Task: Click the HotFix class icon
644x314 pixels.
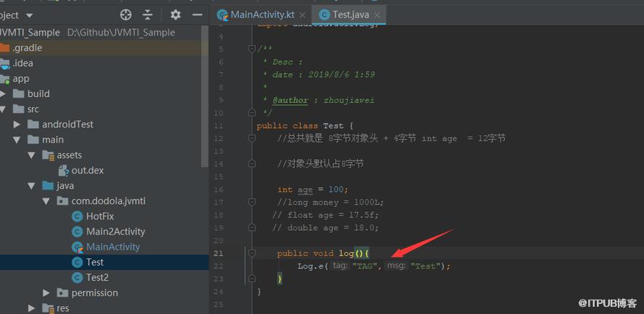Action: (x=77, y=216)
